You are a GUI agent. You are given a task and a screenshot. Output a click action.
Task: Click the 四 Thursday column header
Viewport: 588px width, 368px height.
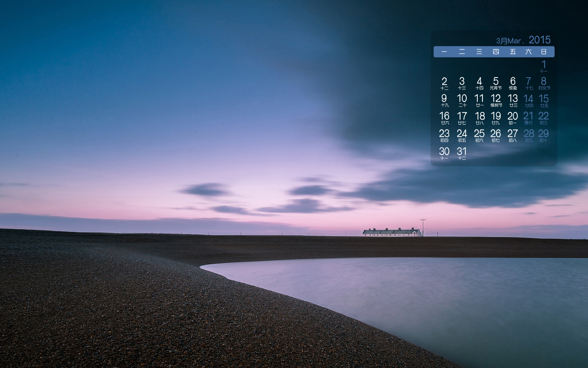pos(496,52)
